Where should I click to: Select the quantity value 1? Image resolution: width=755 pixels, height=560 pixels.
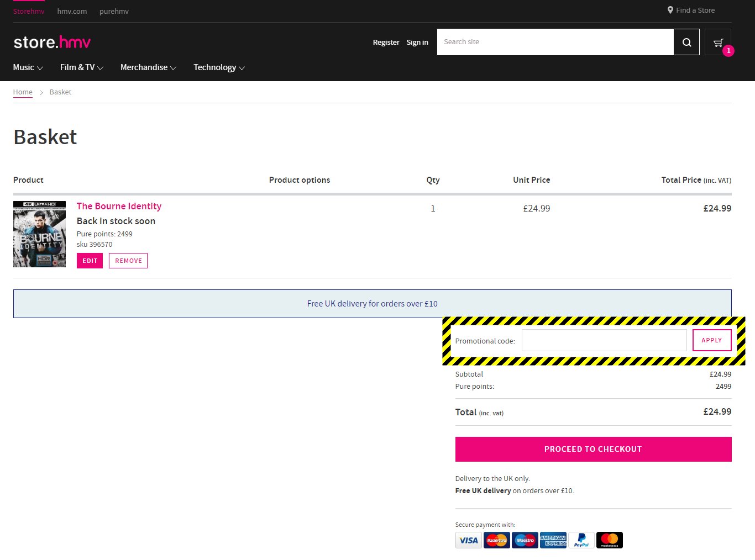click(x=433, y=208)
